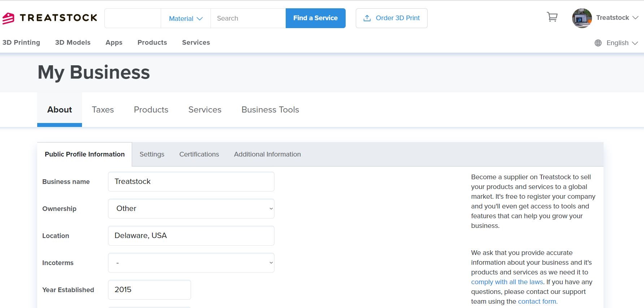Open the Business Tools tab
Image resolution: width=644 pixels, height=308 pixels.
pyautogui.click(x=270, y=110)
